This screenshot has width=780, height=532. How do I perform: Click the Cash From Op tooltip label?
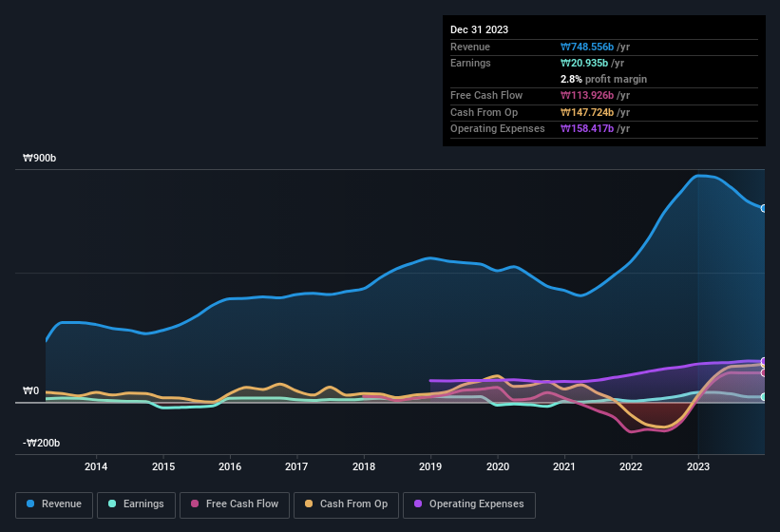coord(484,112)
